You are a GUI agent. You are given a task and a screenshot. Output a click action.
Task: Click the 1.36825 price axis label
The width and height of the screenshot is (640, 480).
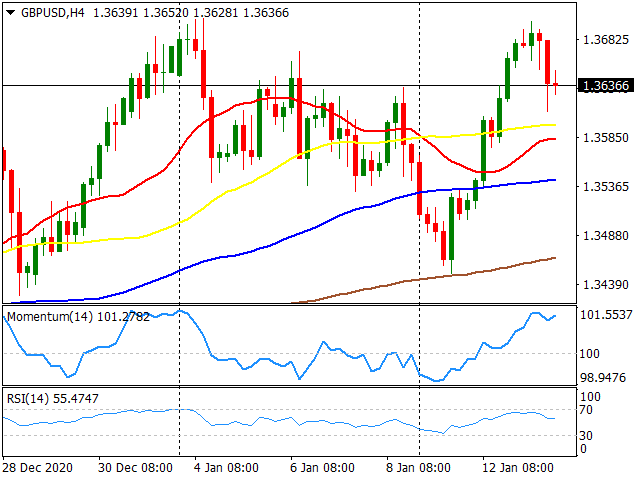pos(606,40)
